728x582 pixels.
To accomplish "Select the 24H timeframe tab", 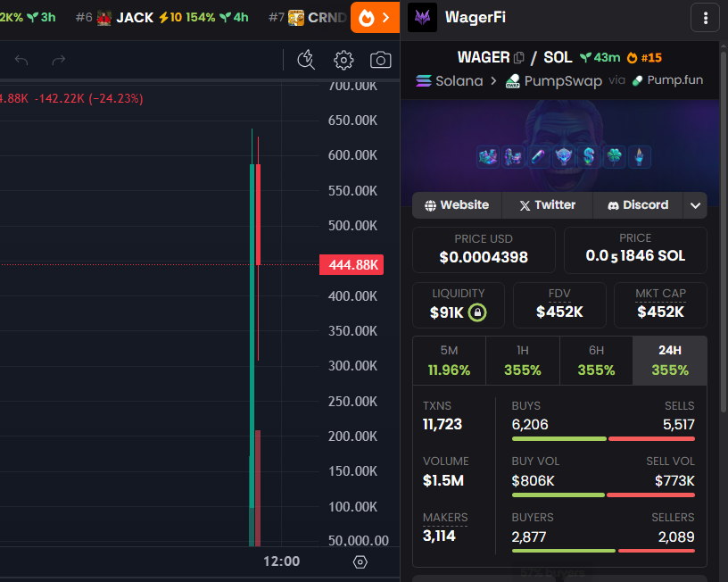I will pyautogui.click(x=670, y=361).
